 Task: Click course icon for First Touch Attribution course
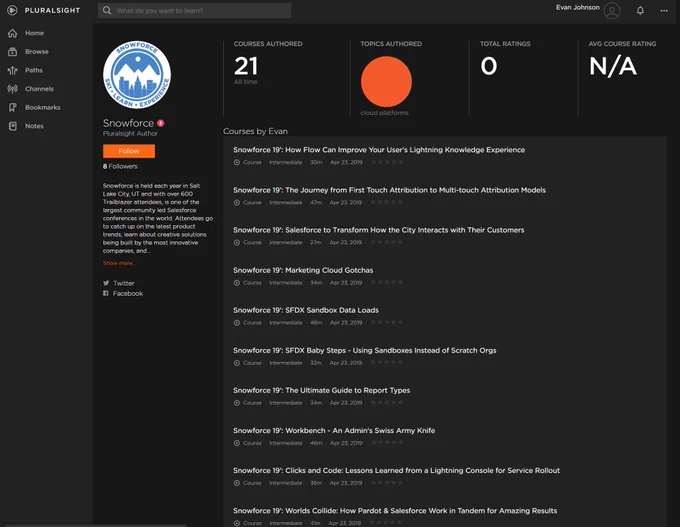(x=237, y=203)
